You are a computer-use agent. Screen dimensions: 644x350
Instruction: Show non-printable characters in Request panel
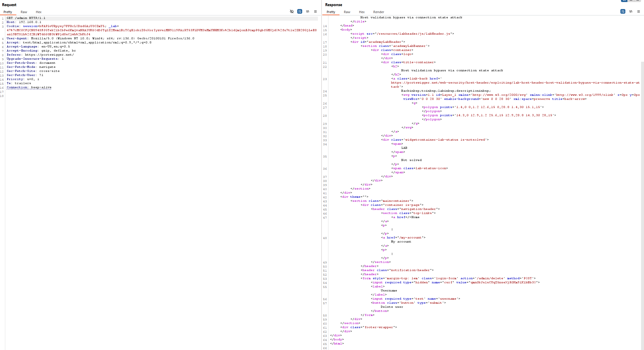(x=307, y=12)
